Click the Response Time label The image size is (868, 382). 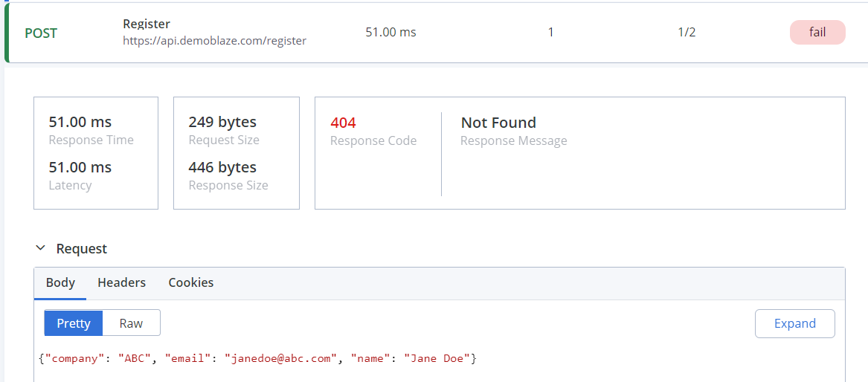coord(91,140)
